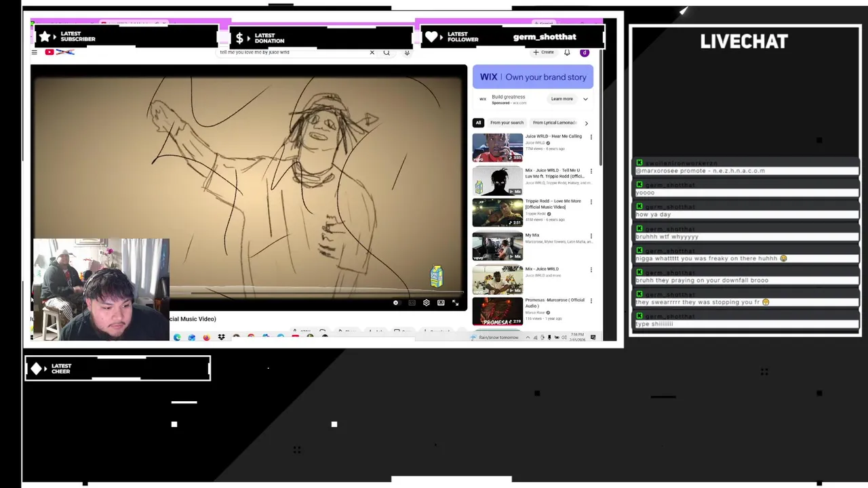868x488 pixels.
Task: Go to YouTube home via the logo
Action: coord(60,52)
